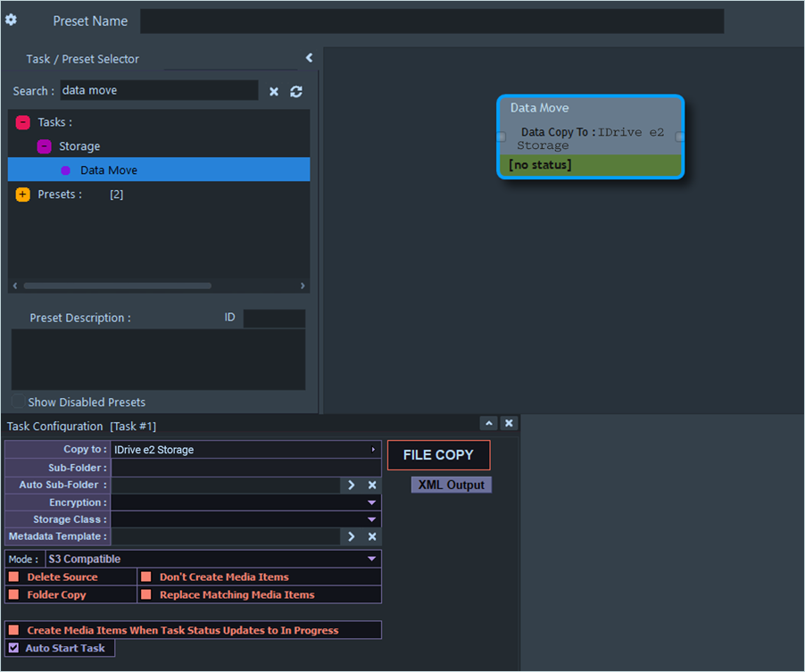Check the Show Disabled Presets option
Image resolution: width=805 pixels, height=672 pixels.
18,402
